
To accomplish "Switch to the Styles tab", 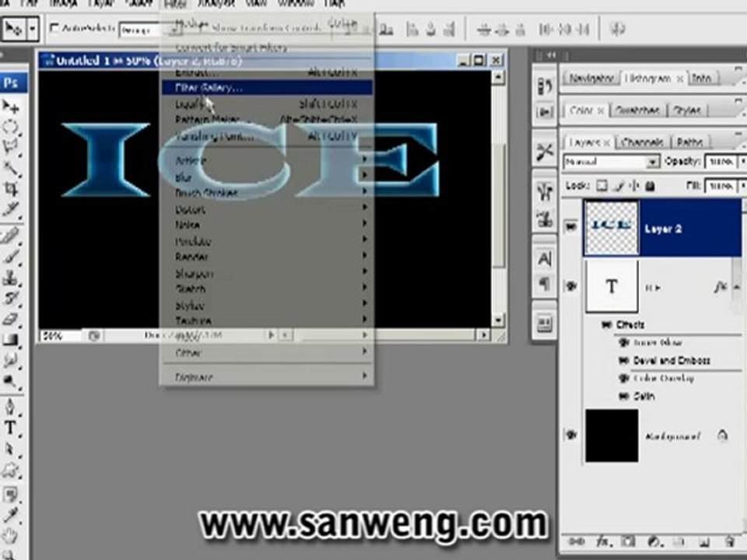I will click(687, 110).
